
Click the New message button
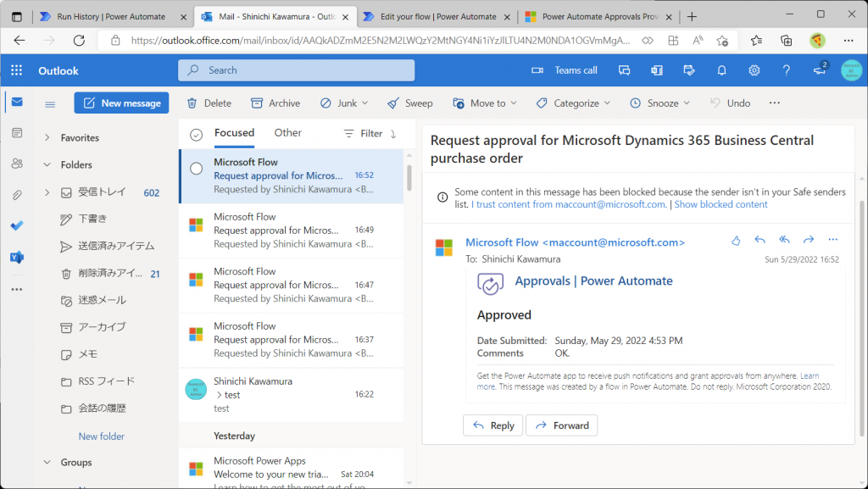pyautogui.click(x=122, y=103)
